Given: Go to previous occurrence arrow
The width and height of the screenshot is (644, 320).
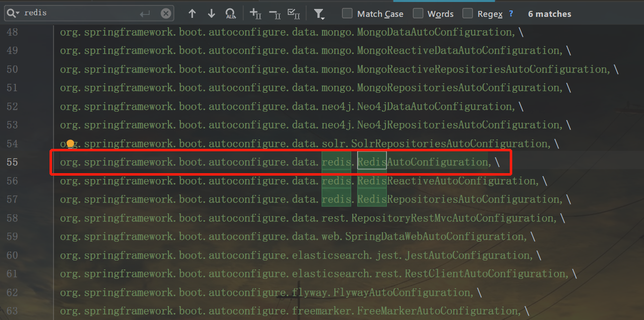Looking at the screenshot, I should coord(192,13).
